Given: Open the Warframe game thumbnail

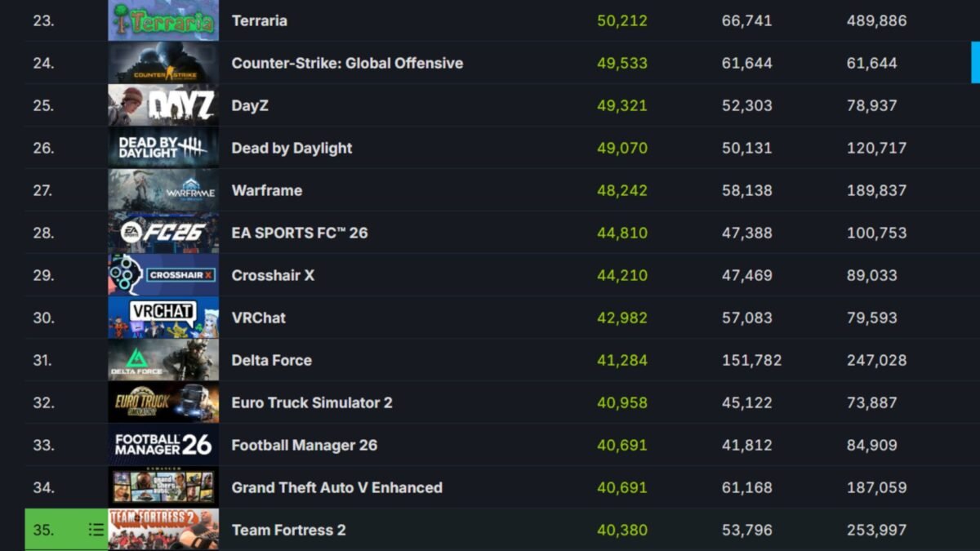Looking at the screenshot, I should coord(163,190).
